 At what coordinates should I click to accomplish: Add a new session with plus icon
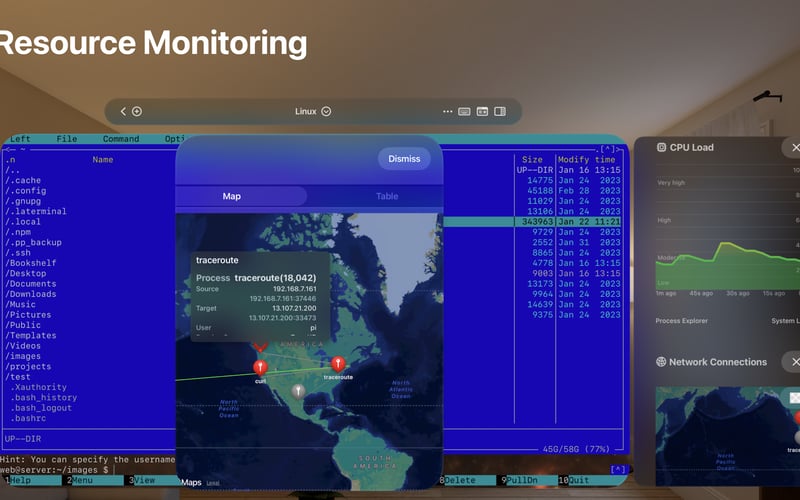point(137,111)
